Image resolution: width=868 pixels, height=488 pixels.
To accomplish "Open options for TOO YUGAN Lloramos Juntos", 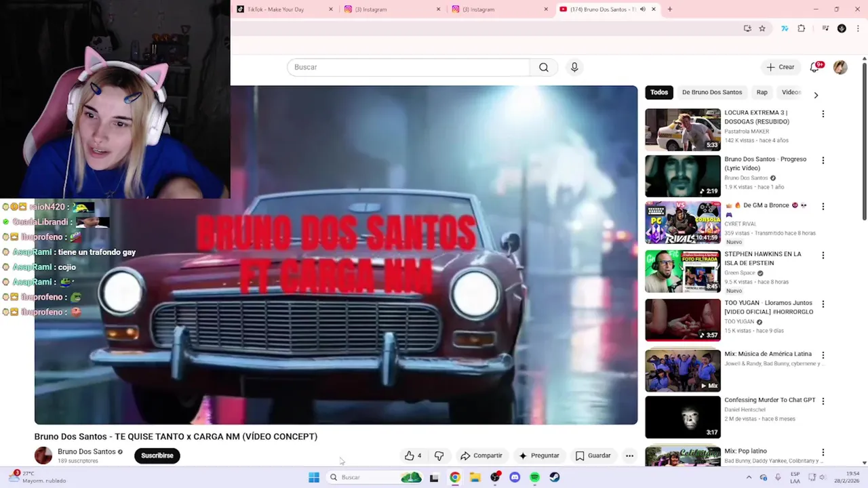I will click(823, 304).
